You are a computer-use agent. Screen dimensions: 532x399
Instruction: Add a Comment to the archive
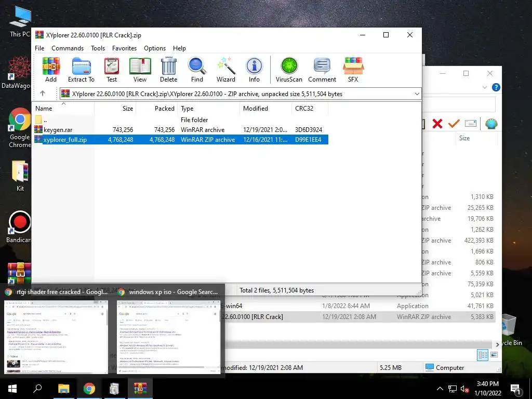coord(322,70)
